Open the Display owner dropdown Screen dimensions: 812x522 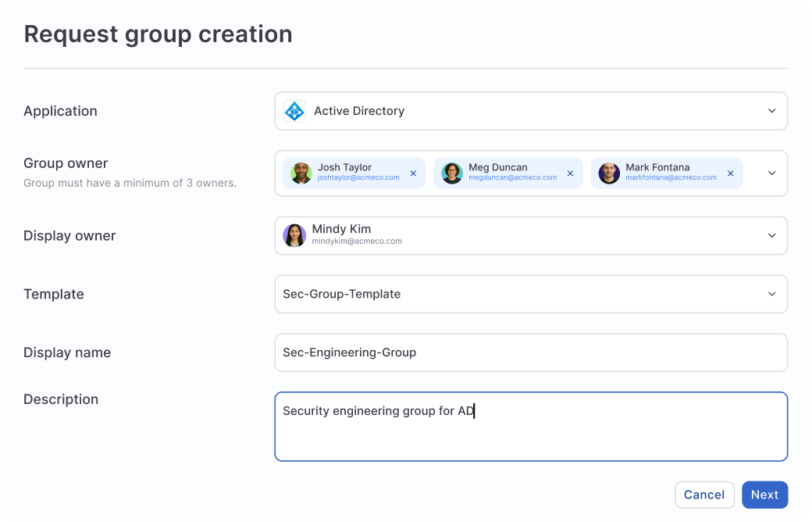771,235
